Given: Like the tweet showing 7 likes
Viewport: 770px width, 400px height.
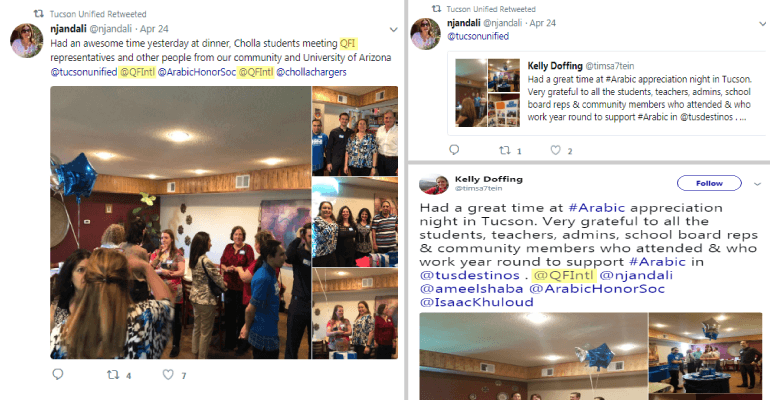Looking at the screenshot, I should [168, 375].
